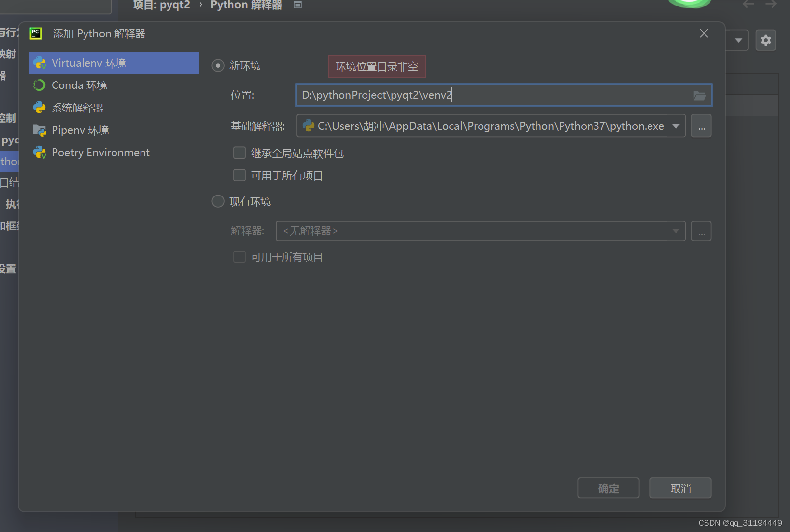Click Python 解释器 breadcrumb text
This screenshot has height=532, width=790.
[246, 5]
